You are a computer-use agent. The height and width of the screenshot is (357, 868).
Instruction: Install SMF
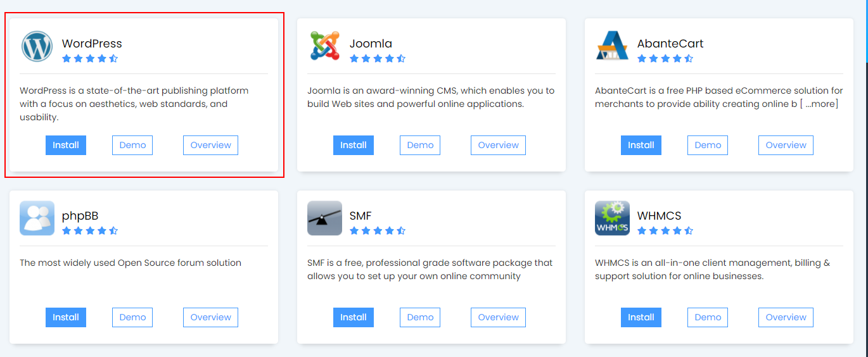354,317
